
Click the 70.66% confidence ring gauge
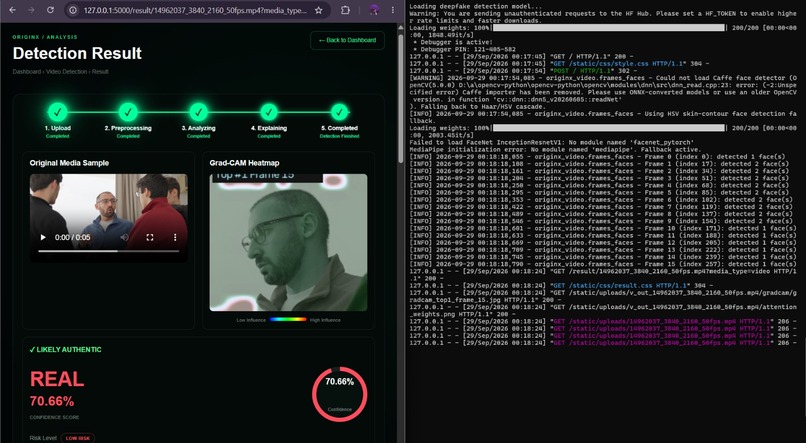pos(339,394)
